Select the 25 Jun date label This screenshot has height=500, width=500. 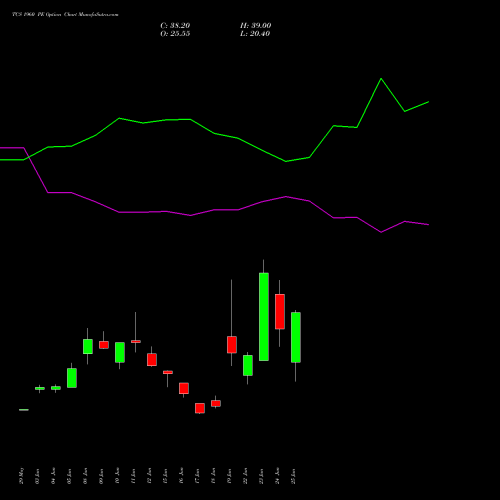(294, 476)
